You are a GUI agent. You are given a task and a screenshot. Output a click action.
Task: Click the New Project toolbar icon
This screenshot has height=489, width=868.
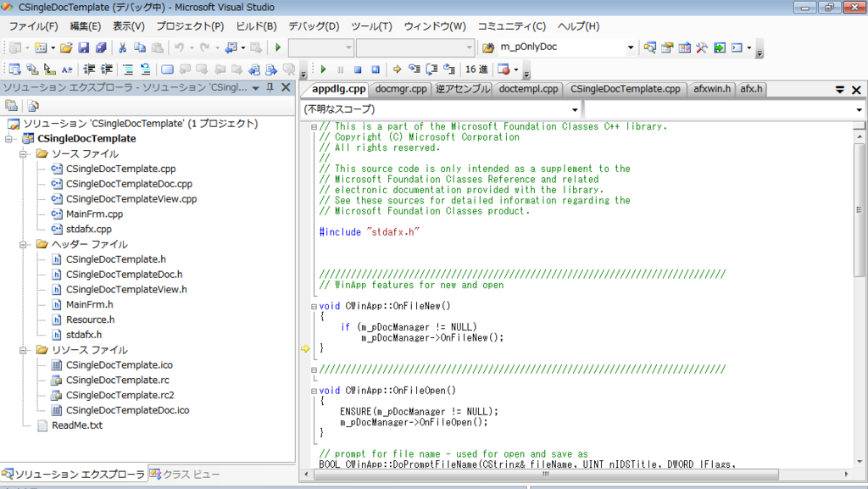tap(15, 48)
